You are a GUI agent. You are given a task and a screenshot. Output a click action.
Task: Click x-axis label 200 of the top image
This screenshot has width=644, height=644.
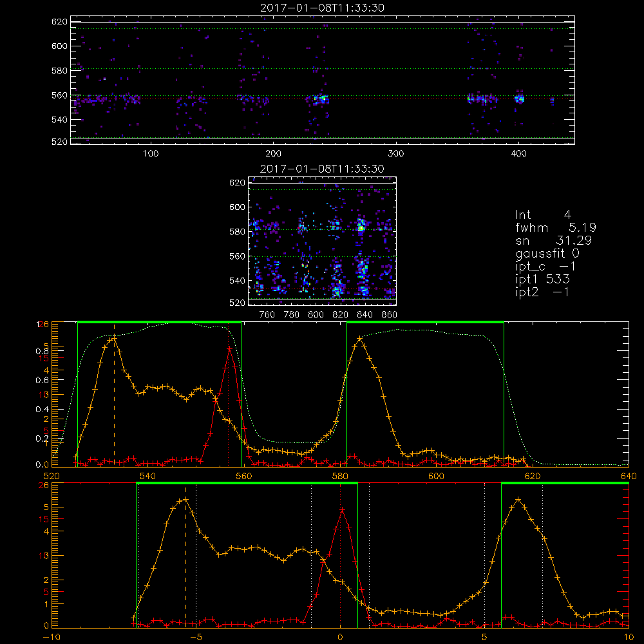click(x=273, y=154)
